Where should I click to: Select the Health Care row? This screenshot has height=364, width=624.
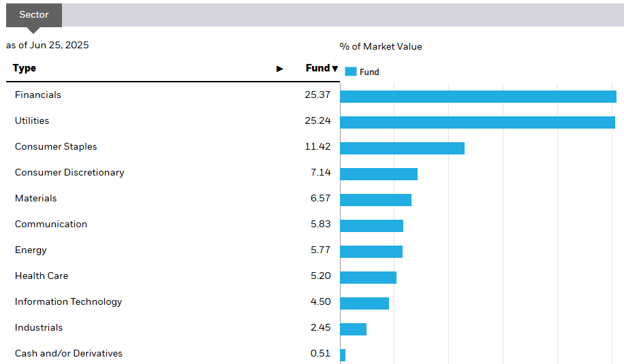(x=42, y=276)
